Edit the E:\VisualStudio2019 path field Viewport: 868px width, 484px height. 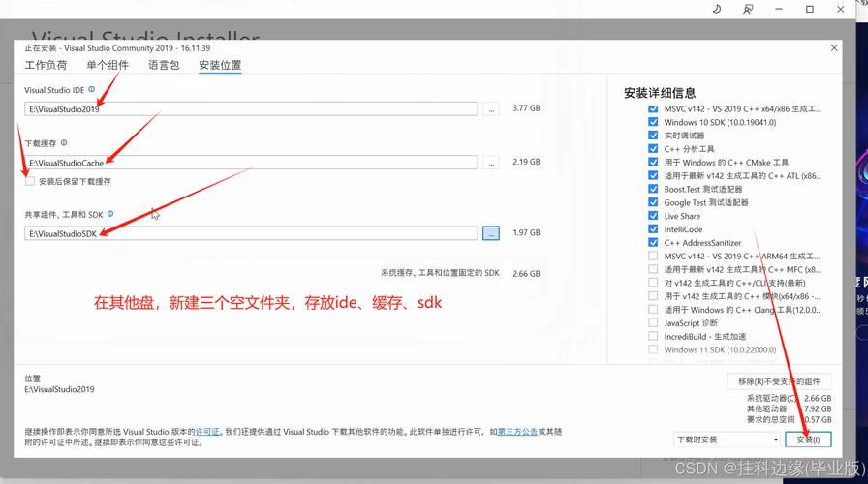point(251,109)
